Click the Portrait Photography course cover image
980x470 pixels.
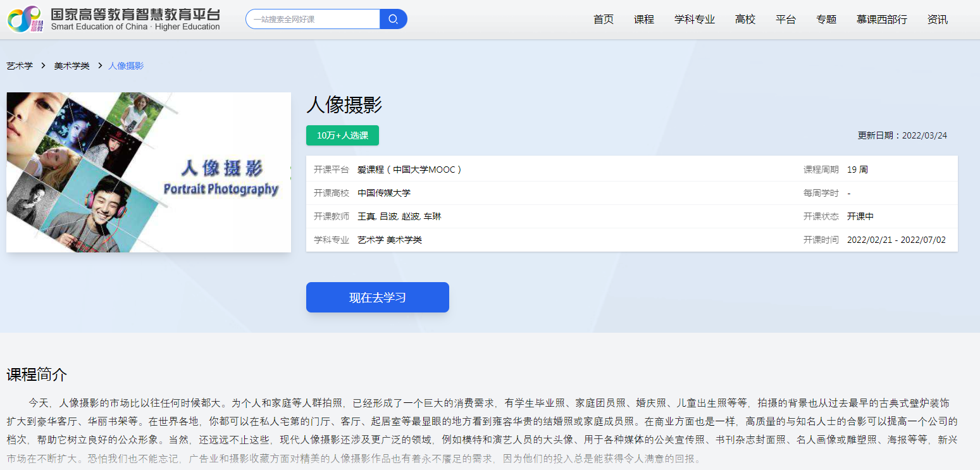click(149, 172)
